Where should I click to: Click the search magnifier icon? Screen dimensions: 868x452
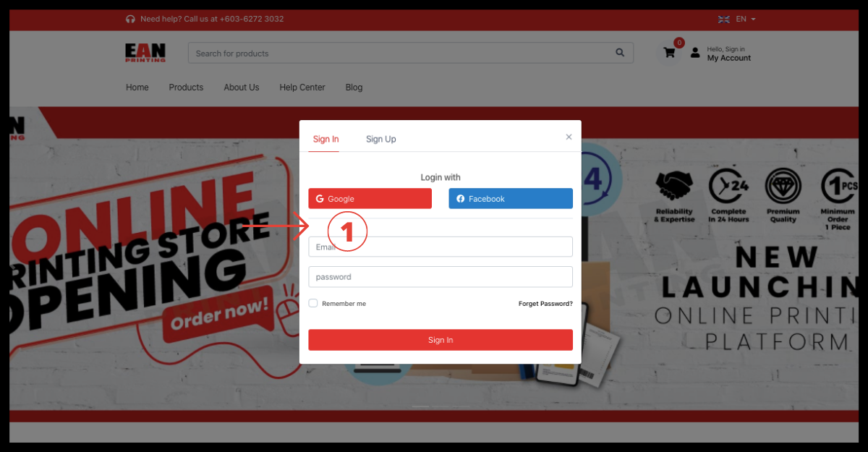pyautogui.click(x=620, y=53)
